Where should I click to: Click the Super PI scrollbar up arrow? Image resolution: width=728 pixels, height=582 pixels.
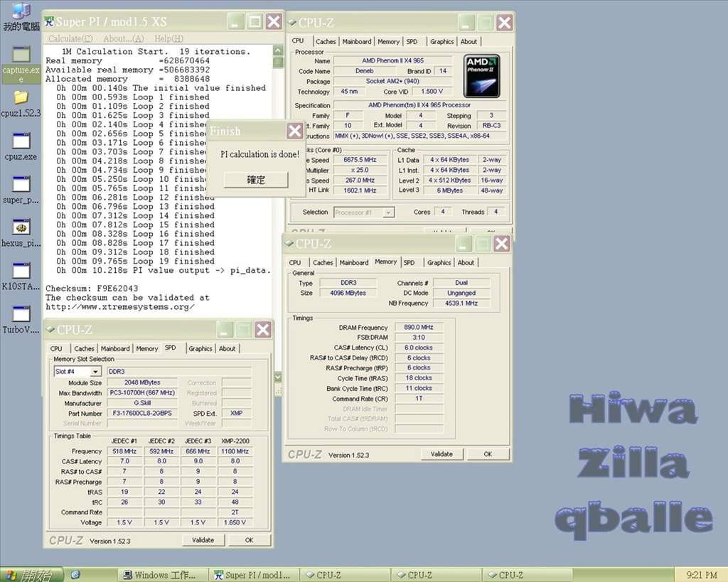click(x=278, y=50)
